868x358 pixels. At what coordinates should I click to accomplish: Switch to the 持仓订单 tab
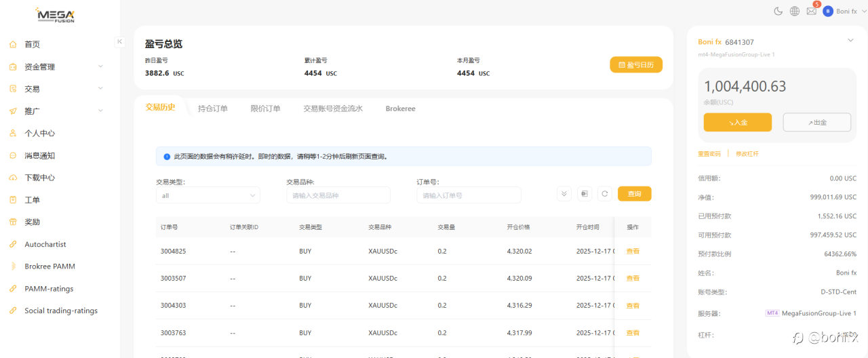212,108
